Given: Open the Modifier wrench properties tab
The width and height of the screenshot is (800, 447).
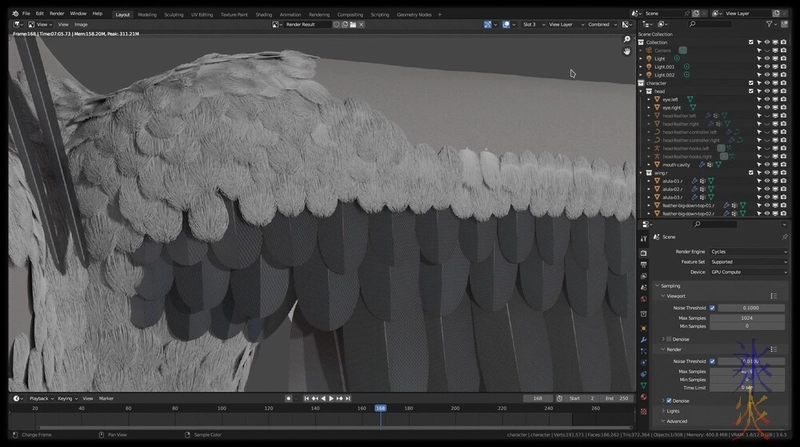Looking at the screenshot, I should click(x=643, y=339).
